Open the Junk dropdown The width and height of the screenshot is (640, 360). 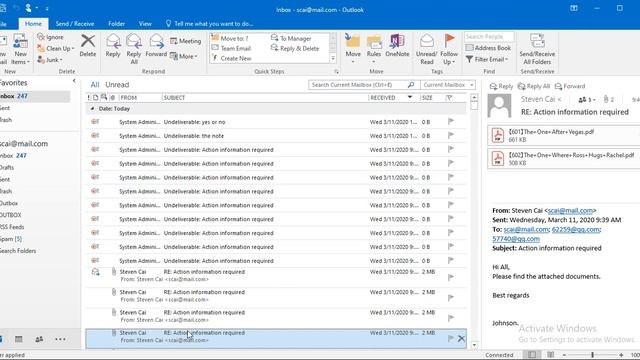pyautogui.click(x=50, y=60)
